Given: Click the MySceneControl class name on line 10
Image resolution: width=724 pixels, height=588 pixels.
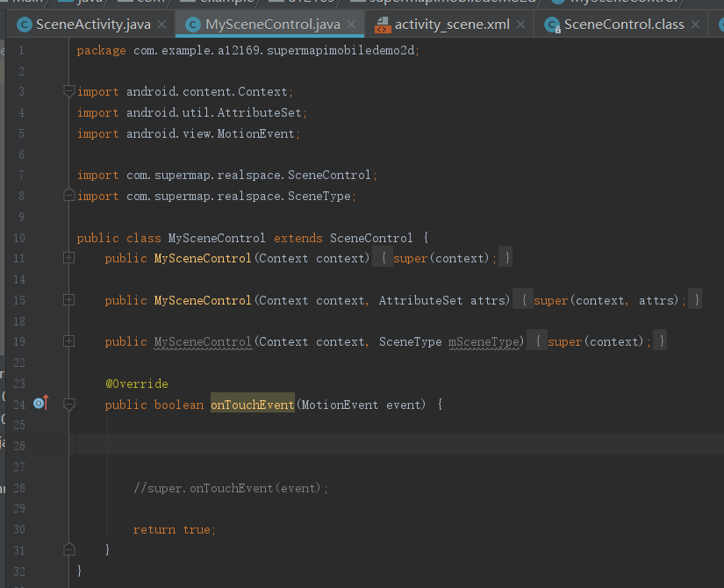Looking at the screenshot, I should (217, 238).
